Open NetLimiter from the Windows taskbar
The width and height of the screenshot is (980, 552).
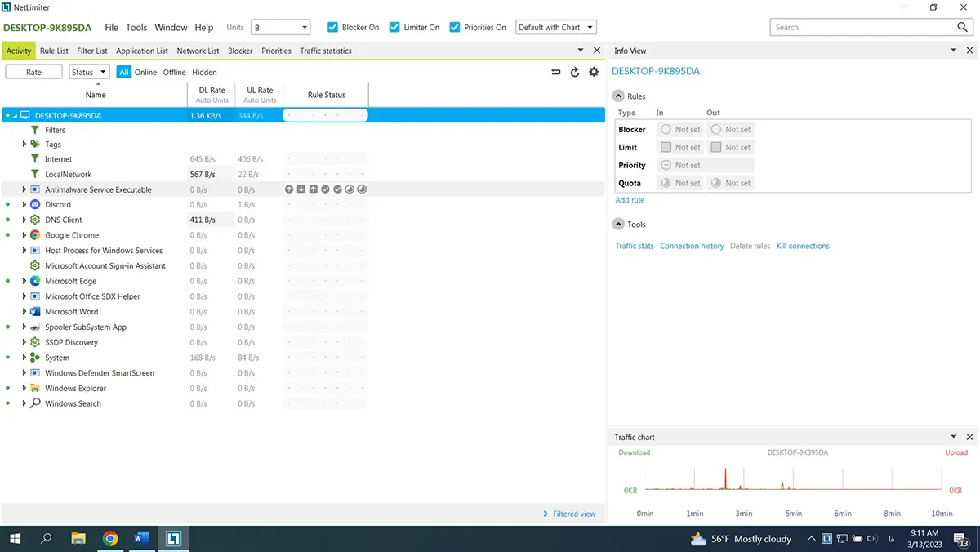[172, 538]
